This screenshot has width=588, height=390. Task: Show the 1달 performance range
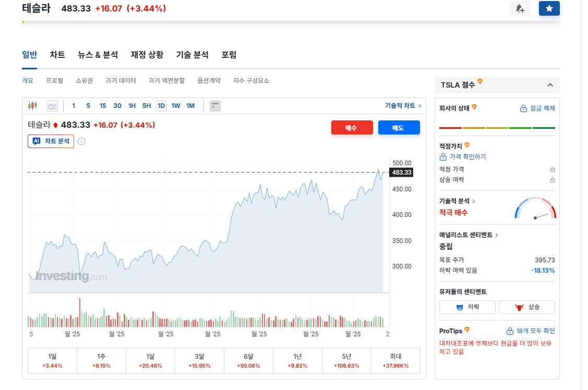150,361
